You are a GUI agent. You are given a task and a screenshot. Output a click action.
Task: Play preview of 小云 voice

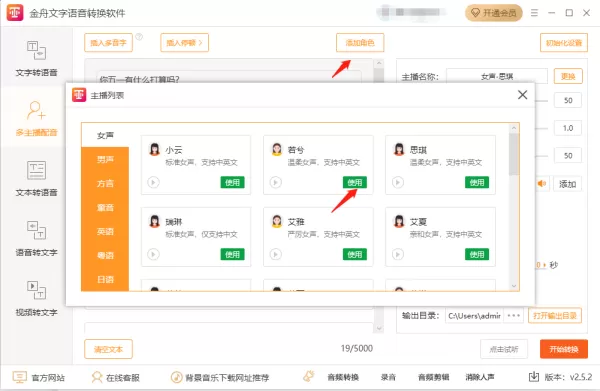pyautogui.click(x=153, y=182)
